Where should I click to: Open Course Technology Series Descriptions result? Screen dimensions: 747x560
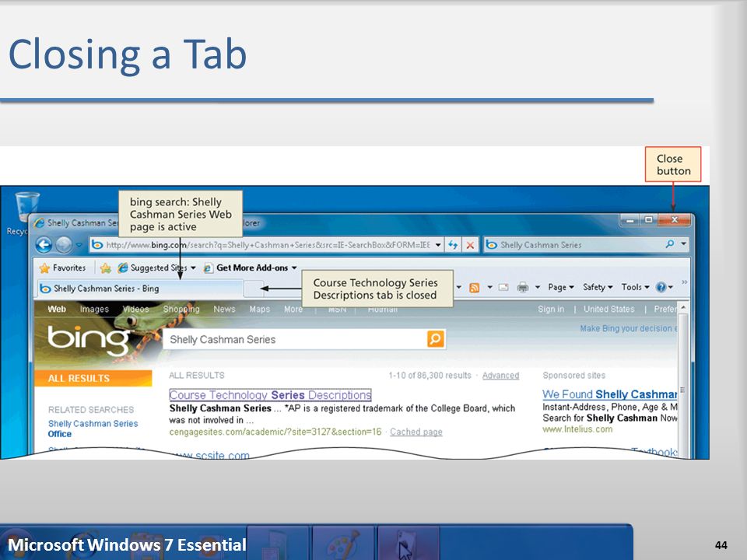click(x=270, y=395)
